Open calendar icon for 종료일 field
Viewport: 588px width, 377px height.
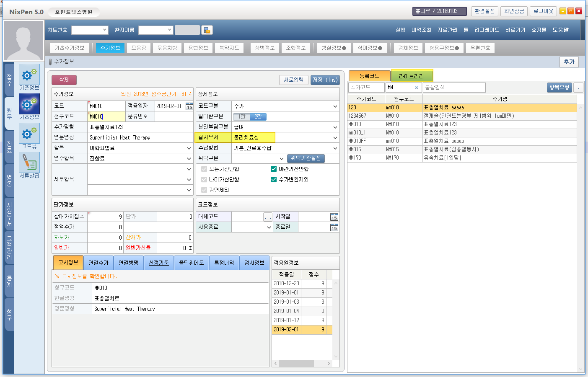click(x=334, y=227)
